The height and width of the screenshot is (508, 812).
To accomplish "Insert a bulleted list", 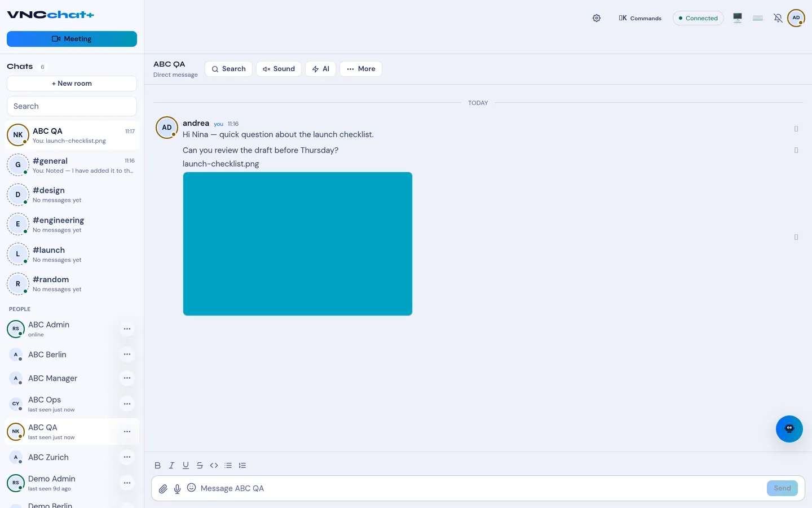I will [228, 466].
